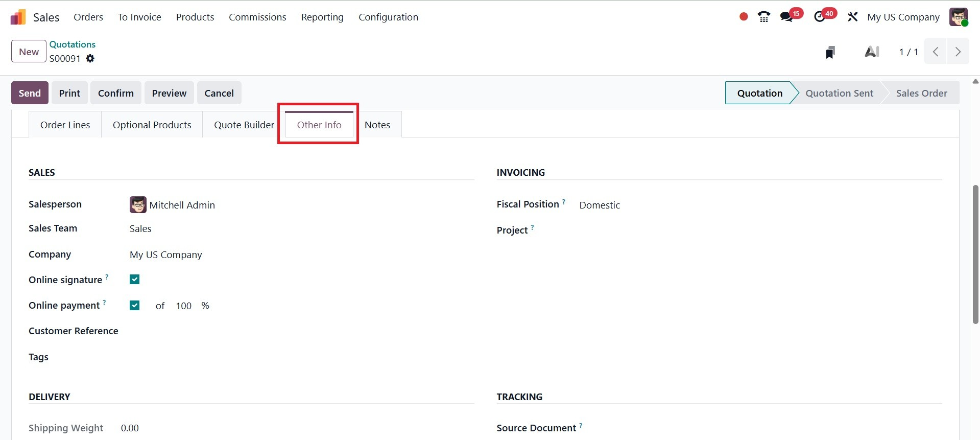Open the Fiscal Position Domestic field
This screenshot has width=980, height=440.
click(x=760, y=205)
